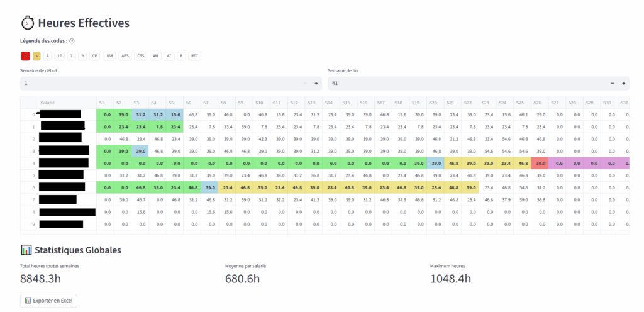Click the AM legend code tag
The width and height of the screenshot is (644, 312).
[x=155, y=56]
